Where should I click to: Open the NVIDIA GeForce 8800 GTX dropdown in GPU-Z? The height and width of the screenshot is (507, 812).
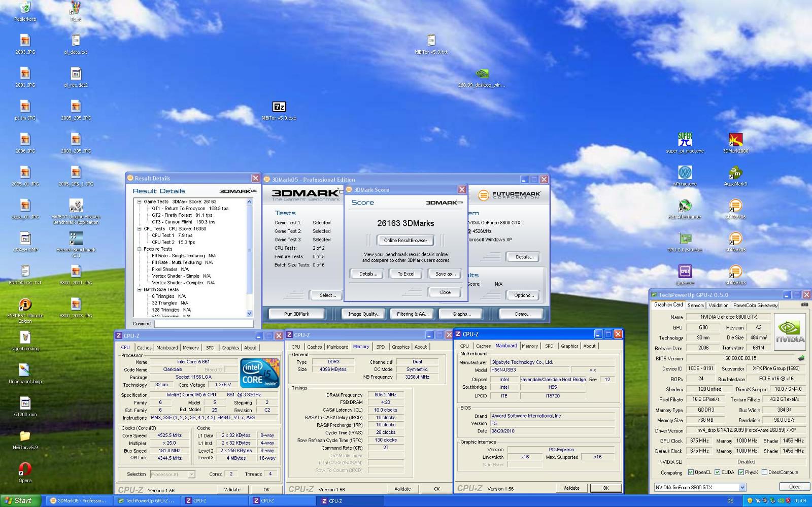(742, 487)
